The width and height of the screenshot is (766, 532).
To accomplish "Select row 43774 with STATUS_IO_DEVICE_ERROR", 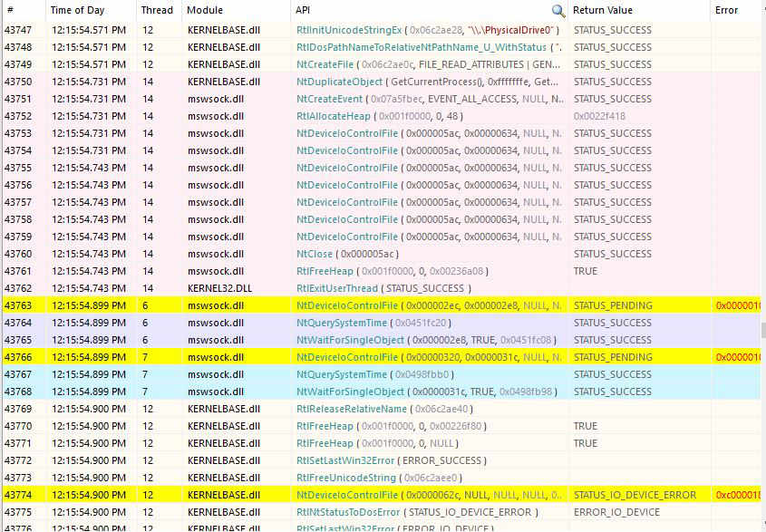I will click(363, 496).
